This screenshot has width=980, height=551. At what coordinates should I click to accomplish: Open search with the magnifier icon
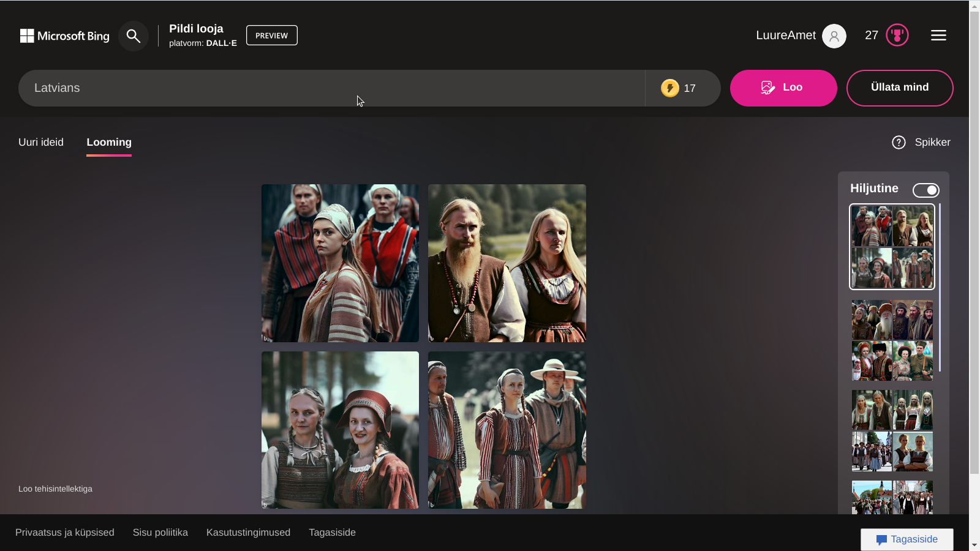(x=133, y=36)
